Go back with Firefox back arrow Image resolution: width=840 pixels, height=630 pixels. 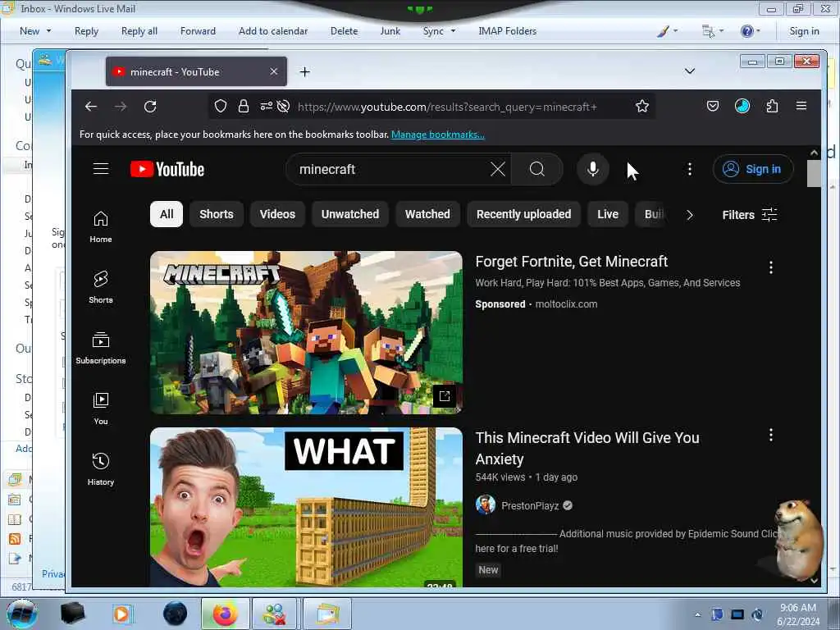(91, 106)
